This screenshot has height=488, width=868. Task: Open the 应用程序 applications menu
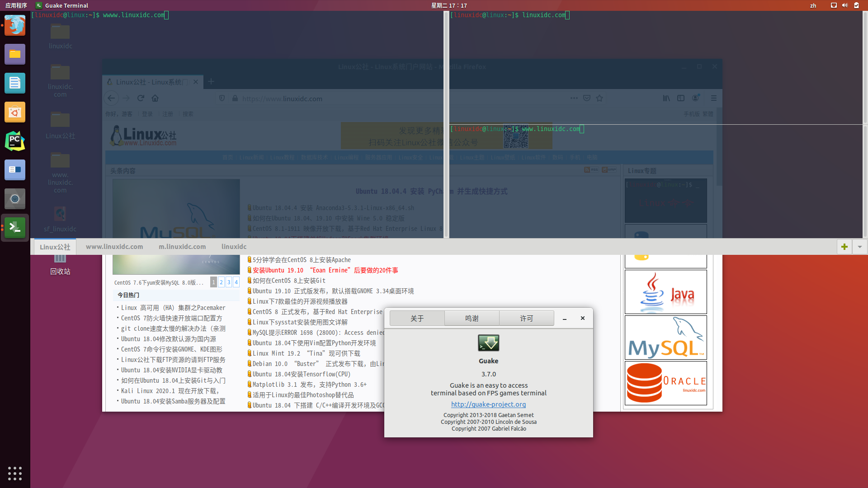[16, 5]
